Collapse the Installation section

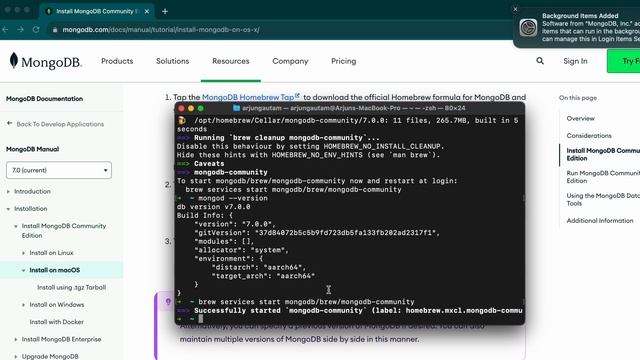click(8, 209)
